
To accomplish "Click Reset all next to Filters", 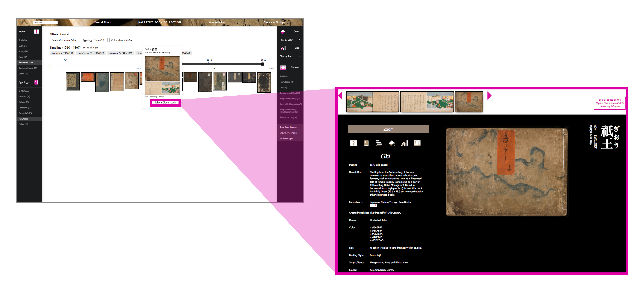I will (x=64, y=34).
